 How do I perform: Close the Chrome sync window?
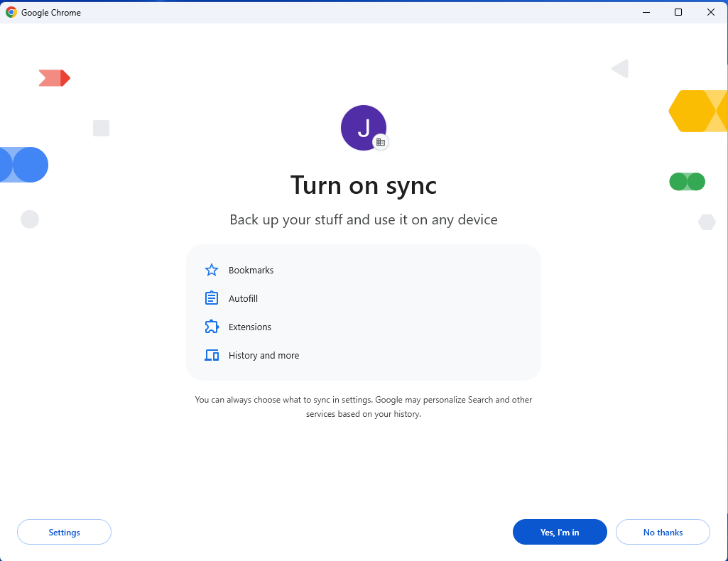click(x=711, y=12)
